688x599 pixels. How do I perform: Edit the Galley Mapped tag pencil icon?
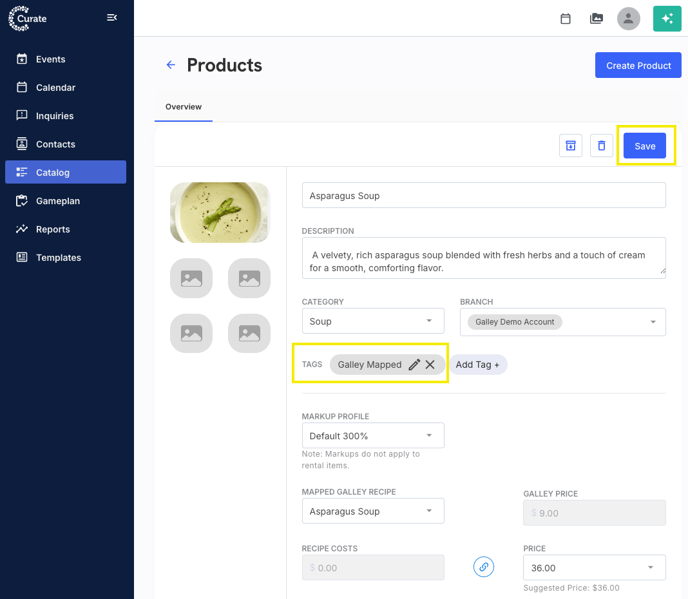pyautogui.click(x=414, y=365)
